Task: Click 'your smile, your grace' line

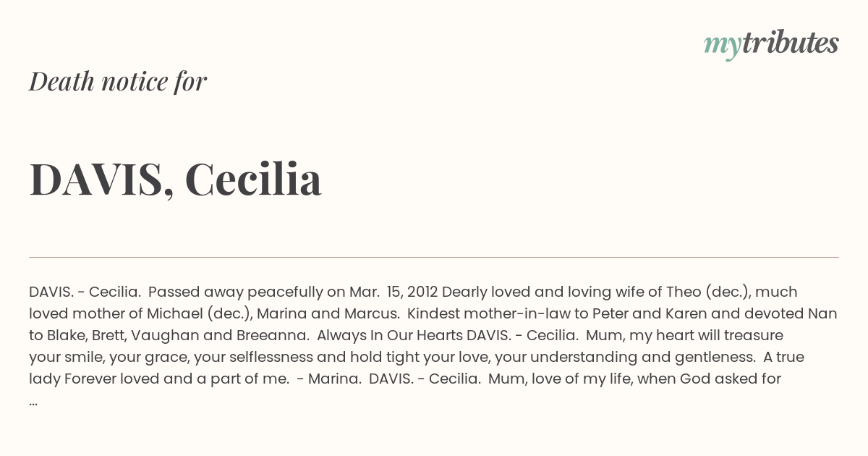Action: [x=106, y=357]
